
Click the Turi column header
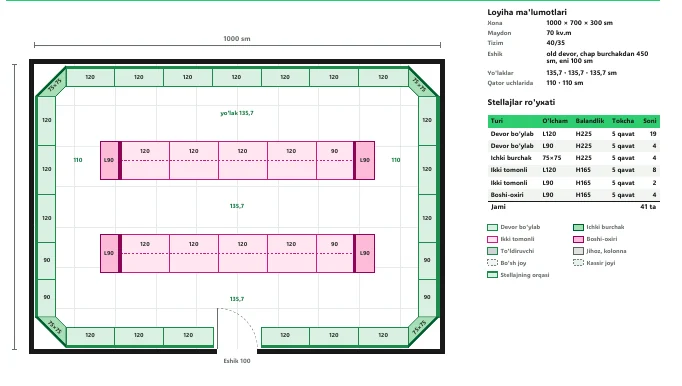click(x=497, y=121)
